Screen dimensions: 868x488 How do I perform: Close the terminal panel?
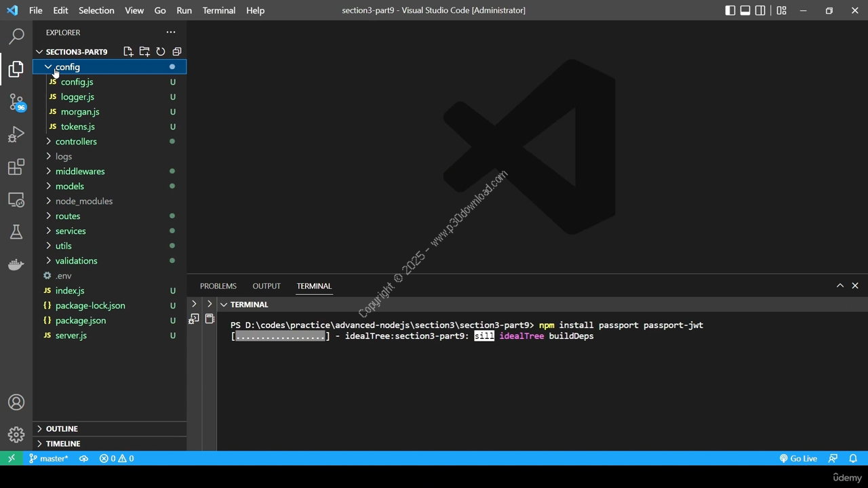(855, 285)
